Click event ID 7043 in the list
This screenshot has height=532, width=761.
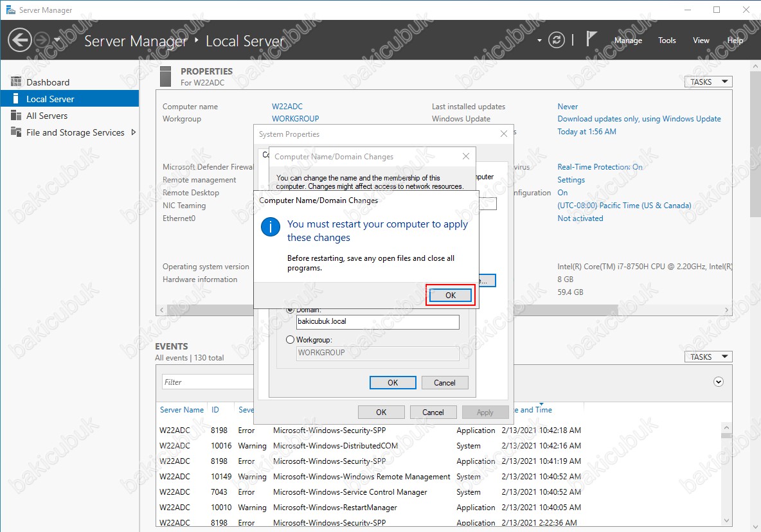[219, 492]
